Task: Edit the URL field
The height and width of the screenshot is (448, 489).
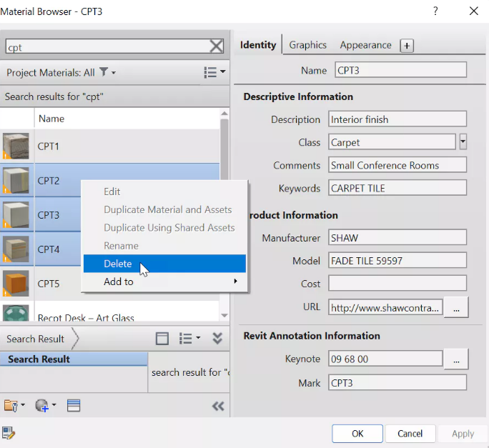Action: [x=385, y=308]
